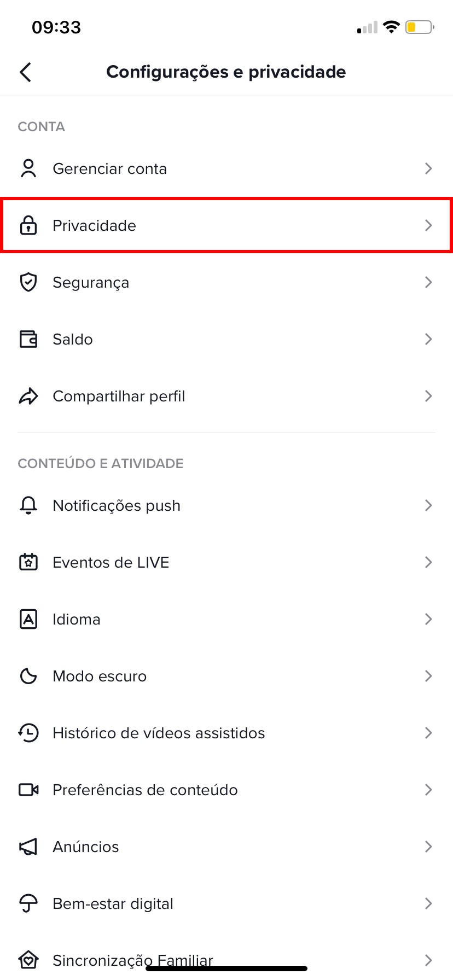Tap the share arrow icon for Compartilhar perfil
The image size is (453, 980).
[28, 396]
